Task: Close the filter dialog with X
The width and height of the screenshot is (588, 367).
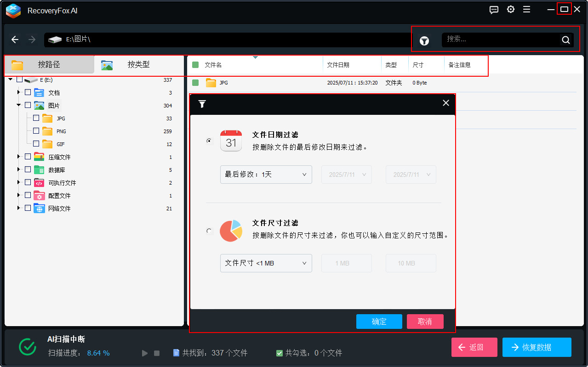Action: (x=445, y=103)
